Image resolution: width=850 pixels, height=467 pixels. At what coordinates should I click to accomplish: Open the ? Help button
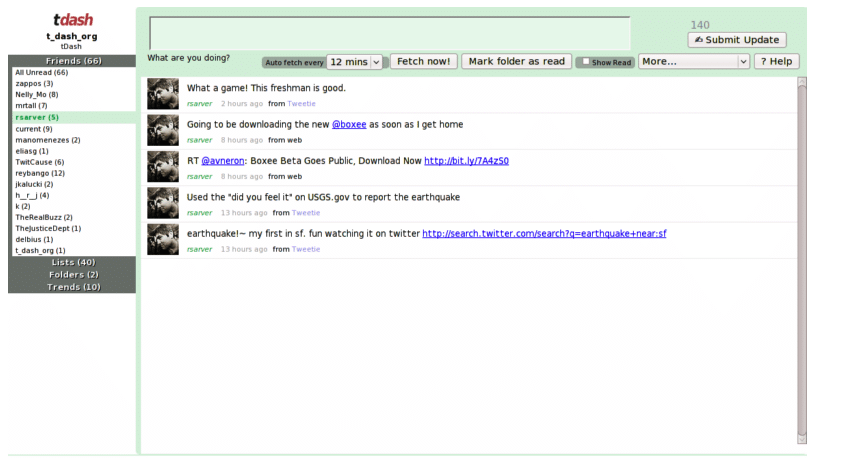coord(776,61)
